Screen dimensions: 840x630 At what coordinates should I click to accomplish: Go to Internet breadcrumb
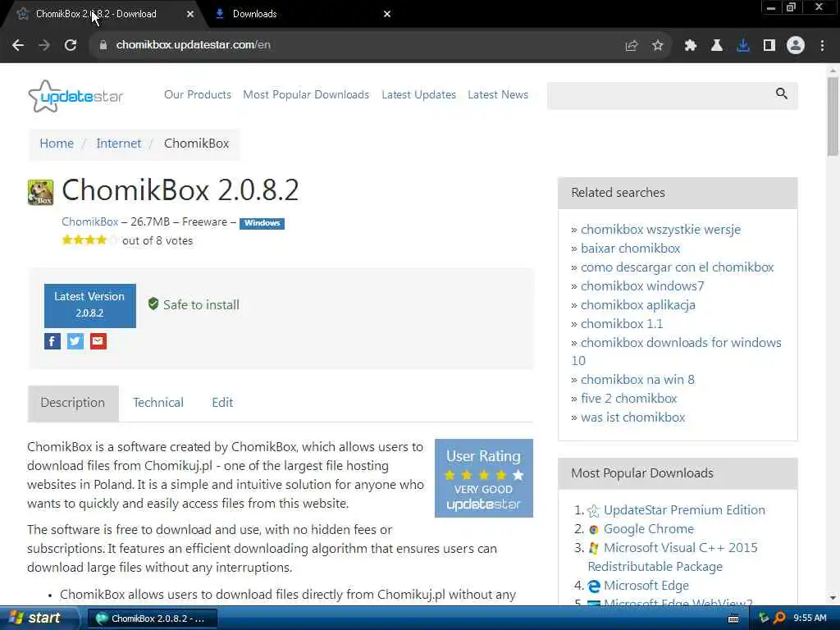119,144
